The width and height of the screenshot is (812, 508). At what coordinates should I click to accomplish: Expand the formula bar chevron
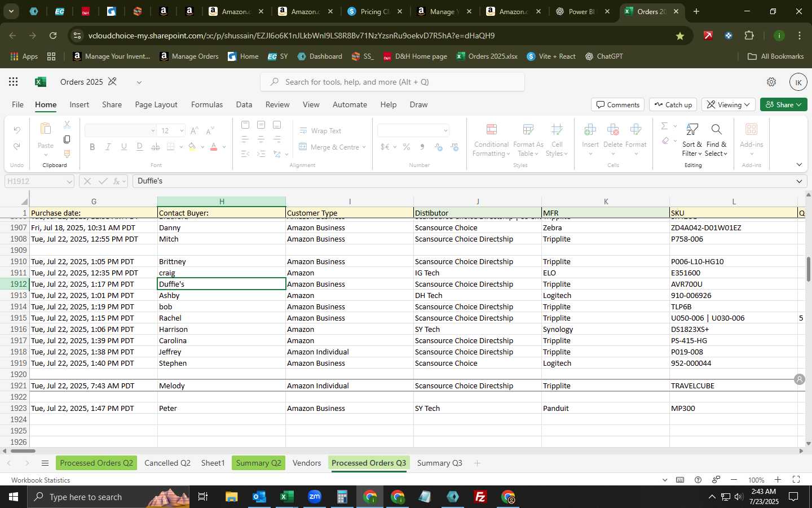(799, 181)
